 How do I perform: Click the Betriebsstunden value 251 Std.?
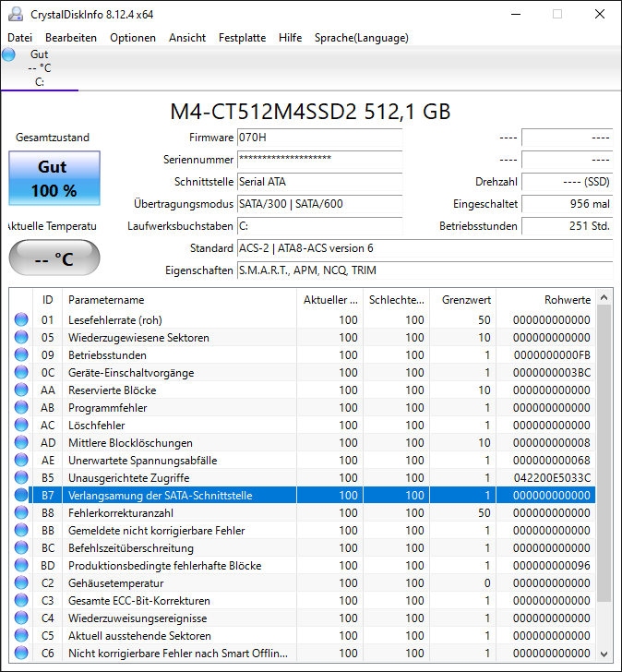[568, 226]
